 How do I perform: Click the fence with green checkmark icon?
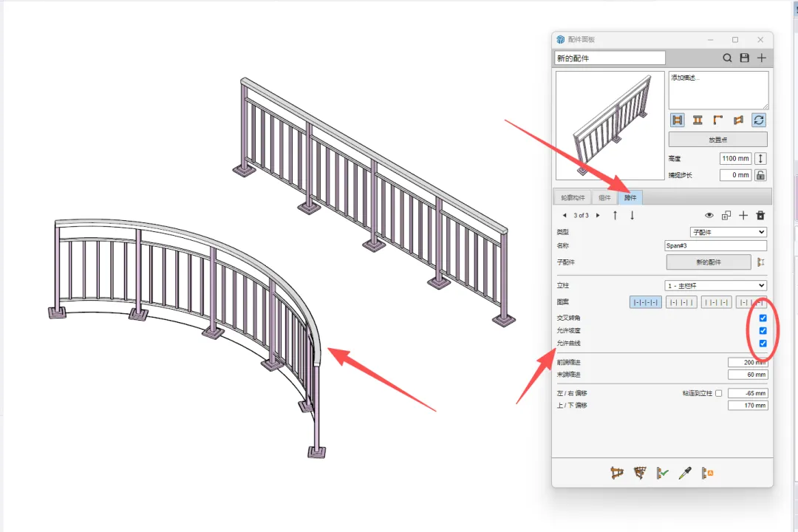(x=662, y=473)
